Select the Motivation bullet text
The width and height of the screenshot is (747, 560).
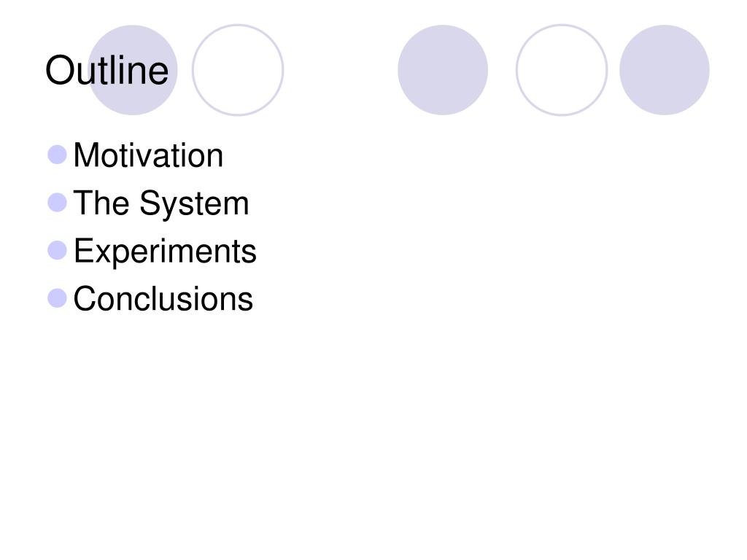(x=148, y=155)
